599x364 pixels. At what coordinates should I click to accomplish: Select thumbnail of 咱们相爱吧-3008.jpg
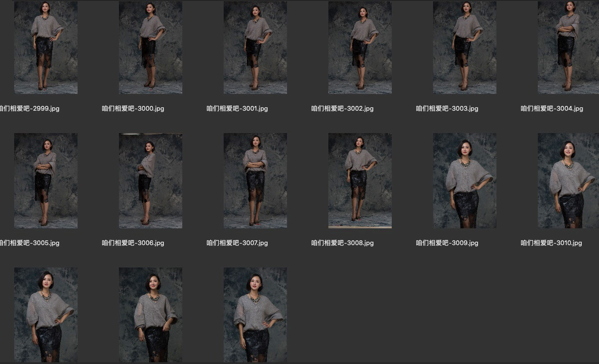pyautogui.click(x=360, y=180)
